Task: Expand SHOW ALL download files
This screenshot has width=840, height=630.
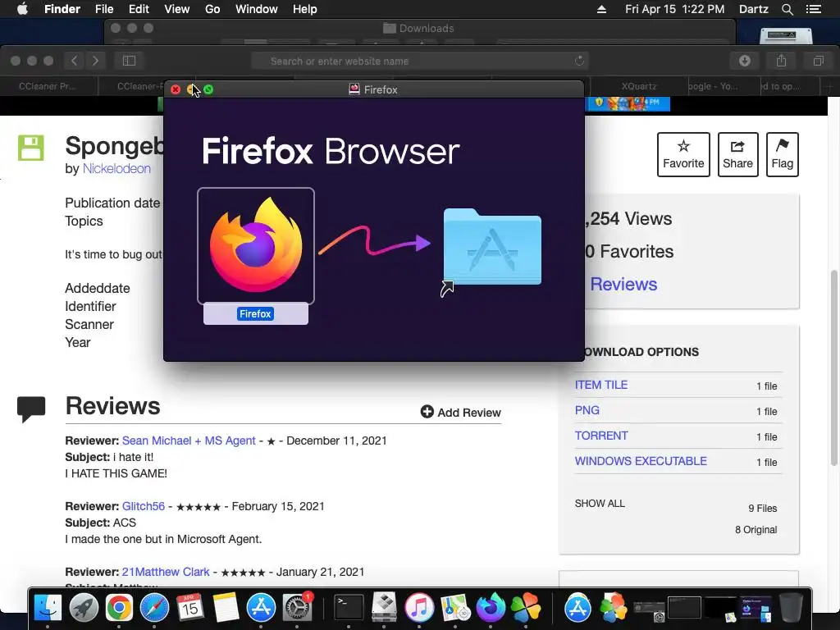Action: click(x=600, y=504)
